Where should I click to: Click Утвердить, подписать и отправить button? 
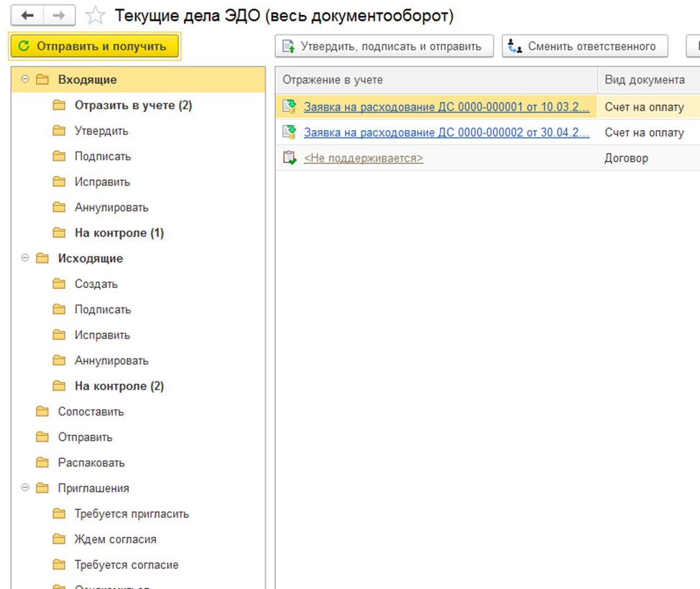[x=384, y=47]
